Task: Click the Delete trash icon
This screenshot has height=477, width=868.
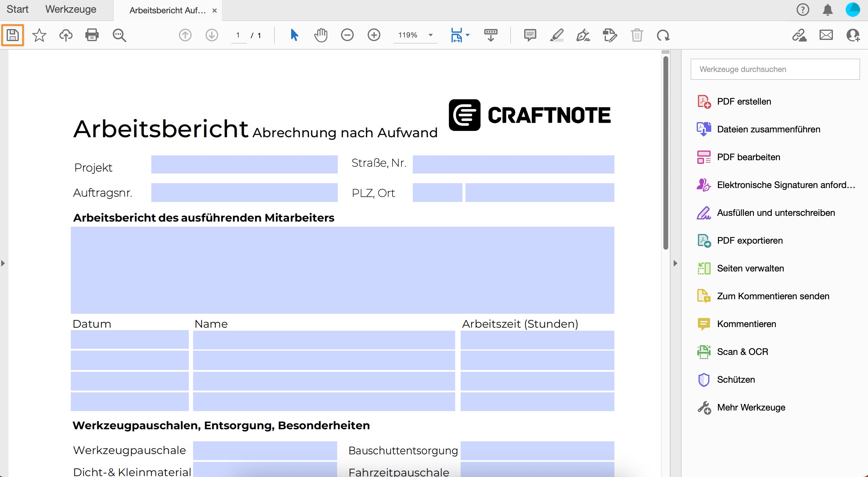Action: [x=636, y=35]
